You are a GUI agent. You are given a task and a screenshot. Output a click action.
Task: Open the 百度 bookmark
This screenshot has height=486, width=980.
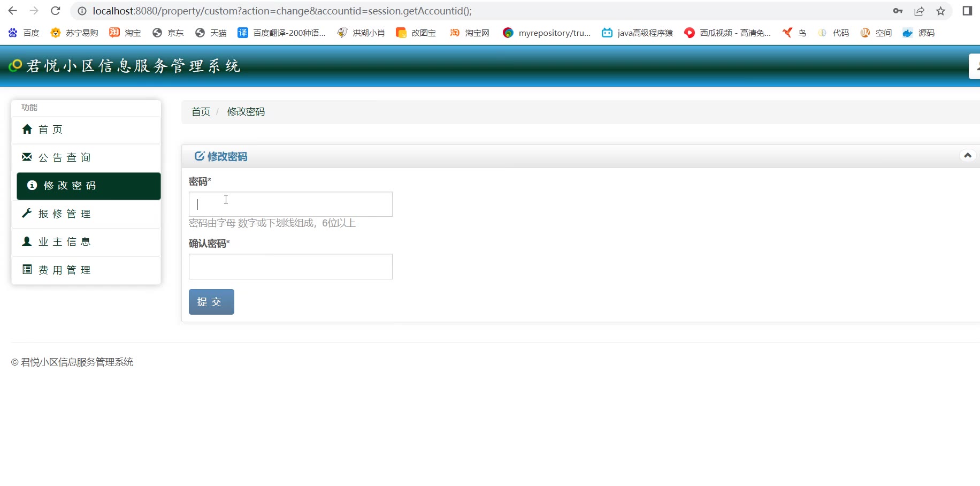pos(24,33)
